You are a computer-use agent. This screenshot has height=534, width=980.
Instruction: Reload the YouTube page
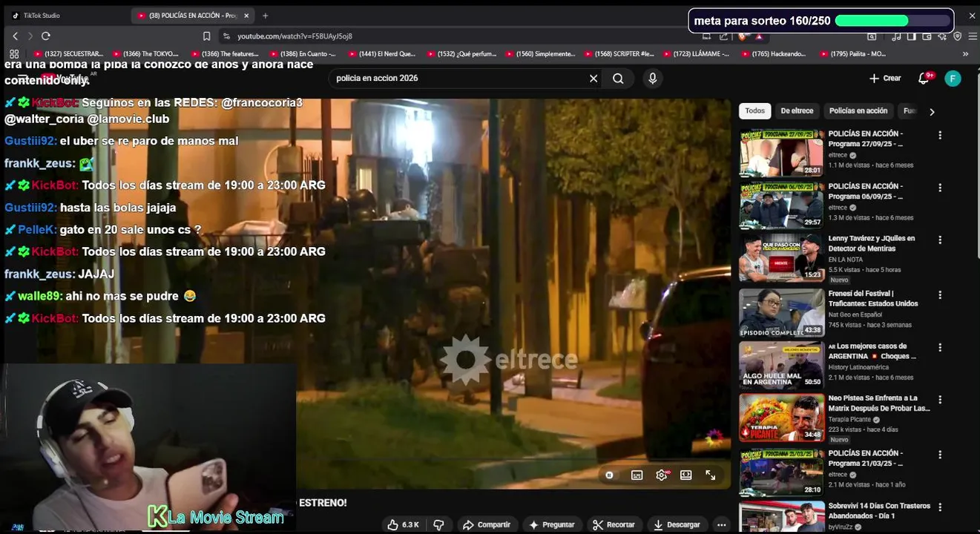pyautogui.click(x=46, y=36)
